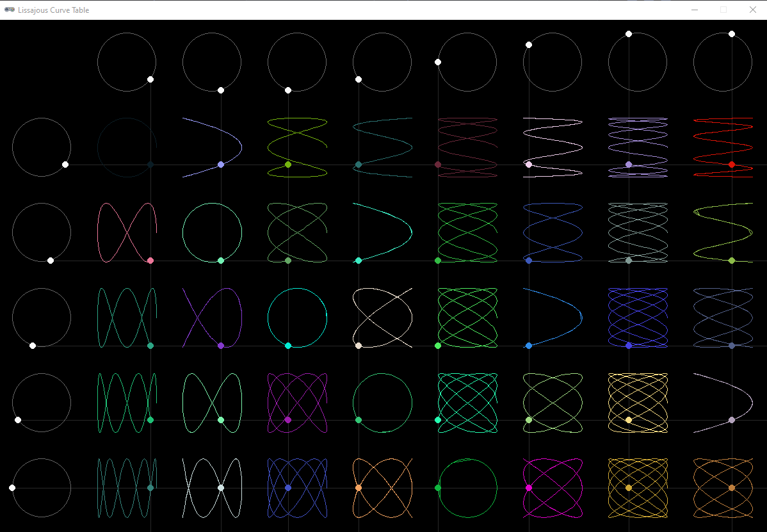Click the white dot on the leftmost fourth-row circle
The height and width of the screenshot is (532, 767).
click(33, 345)
